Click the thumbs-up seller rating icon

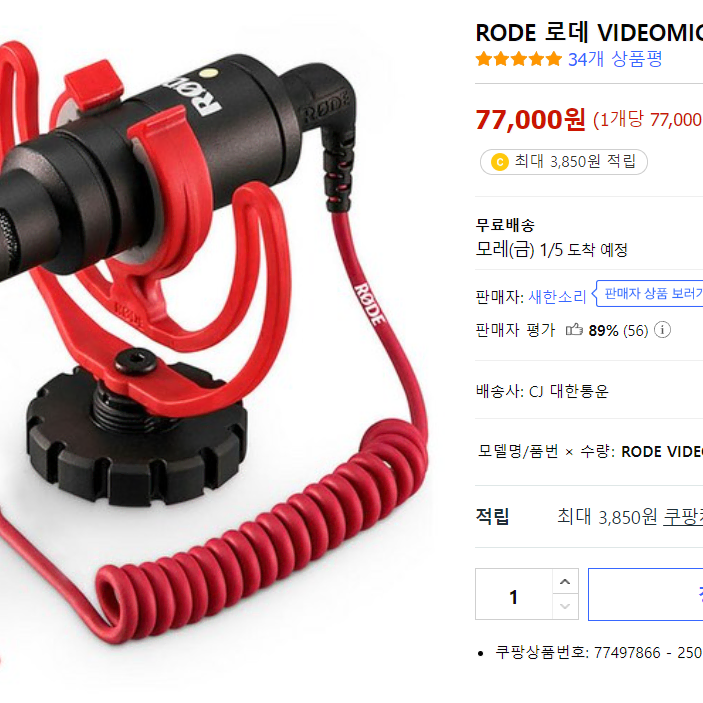coord(574,330)
